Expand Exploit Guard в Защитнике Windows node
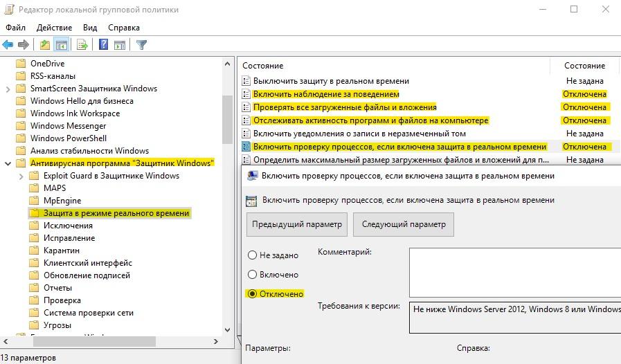Image resolution: width=621 pixels, height=364 pixels. pos(21,176)
